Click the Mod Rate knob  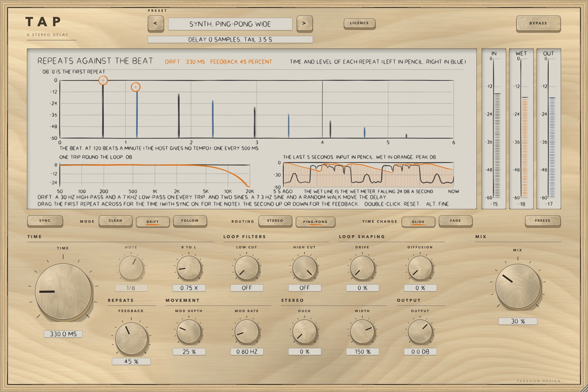coord(247,332)
